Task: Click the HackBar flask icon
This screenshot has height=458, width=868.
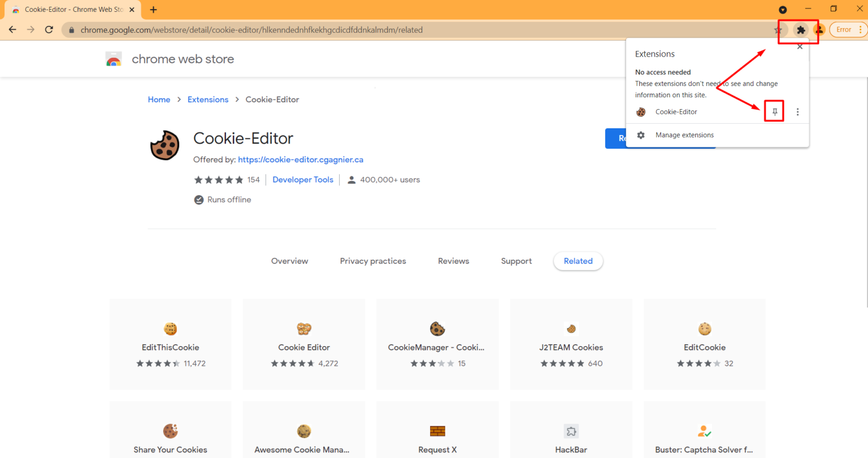Action: pyautogui.click(x=571, y=431)
